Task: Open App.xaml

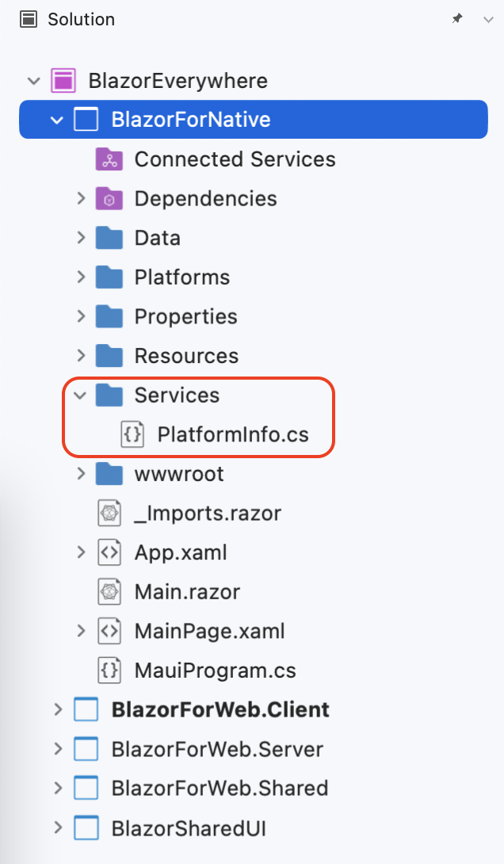Action: tap(181, 552)
